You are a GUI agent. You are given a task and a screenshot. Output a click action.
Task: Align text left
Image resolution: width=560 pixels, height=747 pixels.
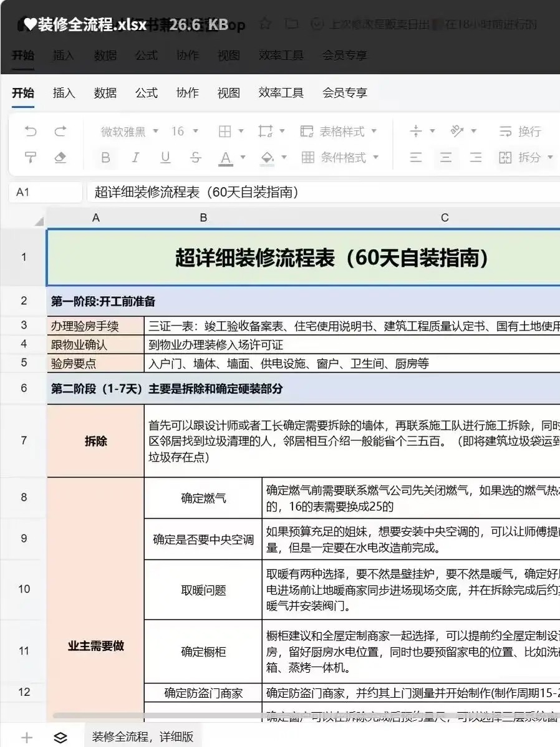[415, 157]
